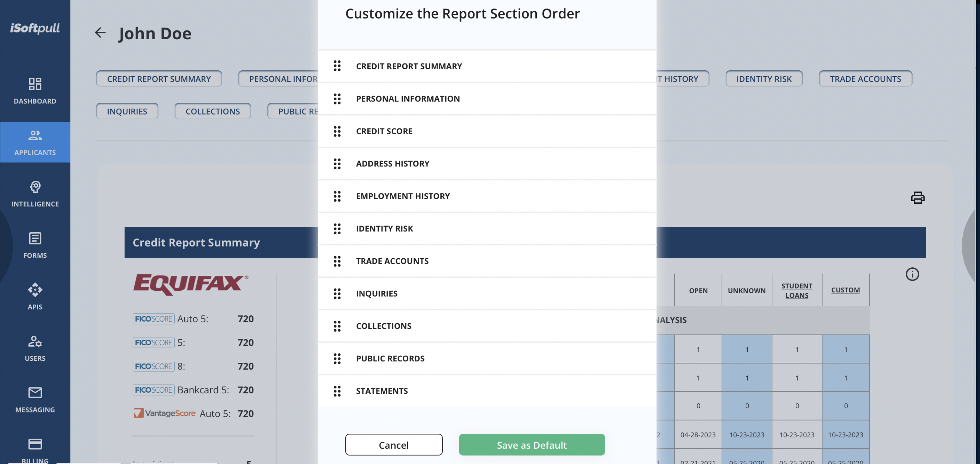Open the Dashboard sidebar icon

35,84
